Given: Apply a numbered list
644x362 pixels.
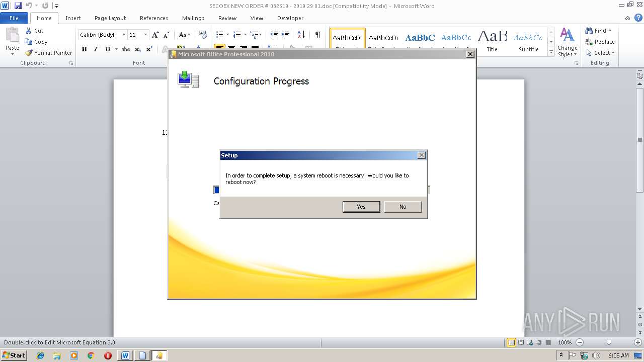Looking at the screenshot, I should (237, 35).
